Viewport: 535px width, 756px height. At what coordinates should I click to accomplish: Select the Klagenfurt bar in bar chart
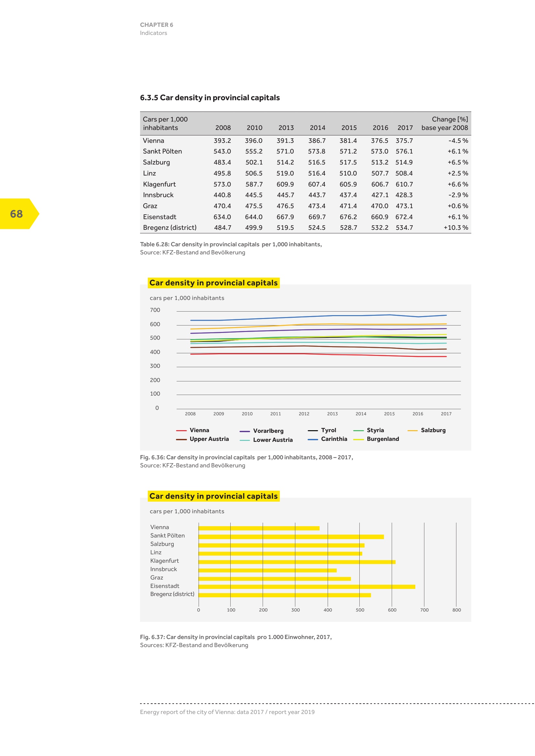tap(297, 562)
